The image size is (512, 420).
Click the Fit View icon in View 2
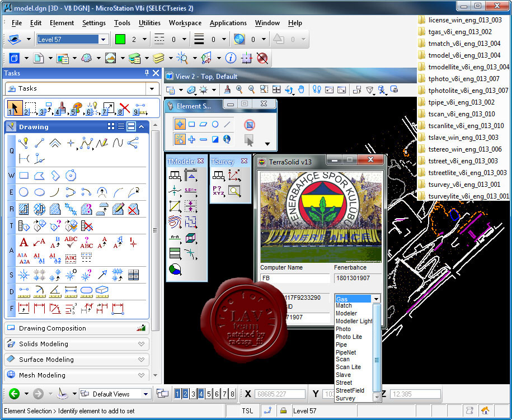(276, 89)
